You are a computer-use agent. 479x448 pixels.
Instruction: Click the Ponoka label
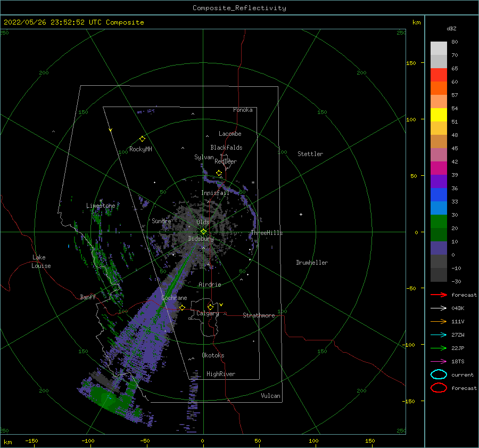tap(243, 110)
